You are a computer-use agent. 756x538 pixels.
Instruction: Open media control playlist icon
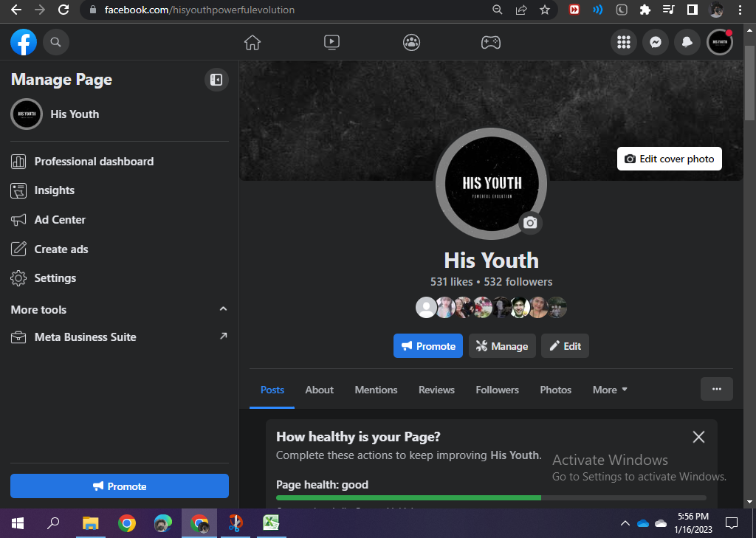pyautogui.click(x=668, y=10)
